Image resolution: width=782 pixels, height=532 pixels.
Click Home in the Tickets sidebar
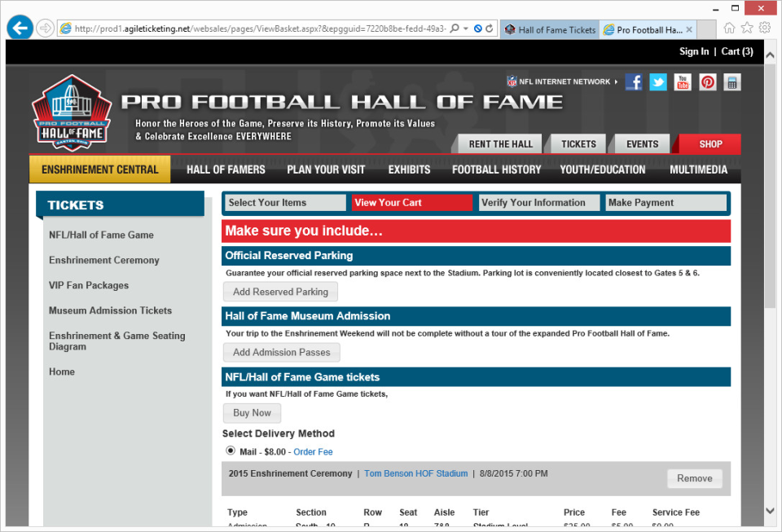[x=62, y=372]
